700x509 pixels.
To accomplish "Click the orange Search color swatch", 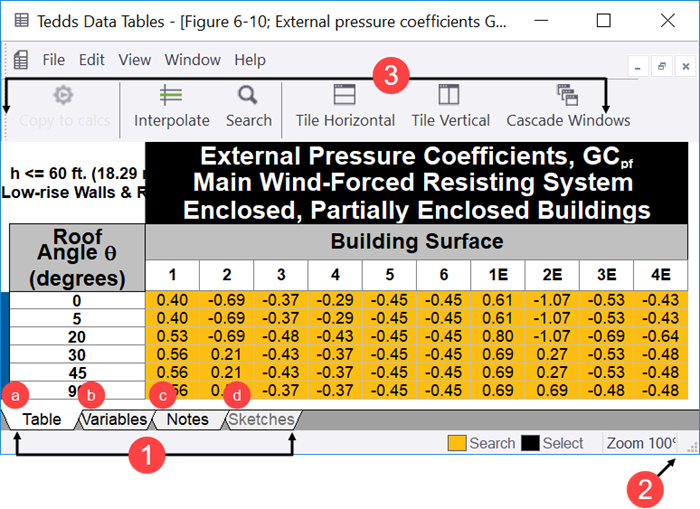I will [457, 443].
